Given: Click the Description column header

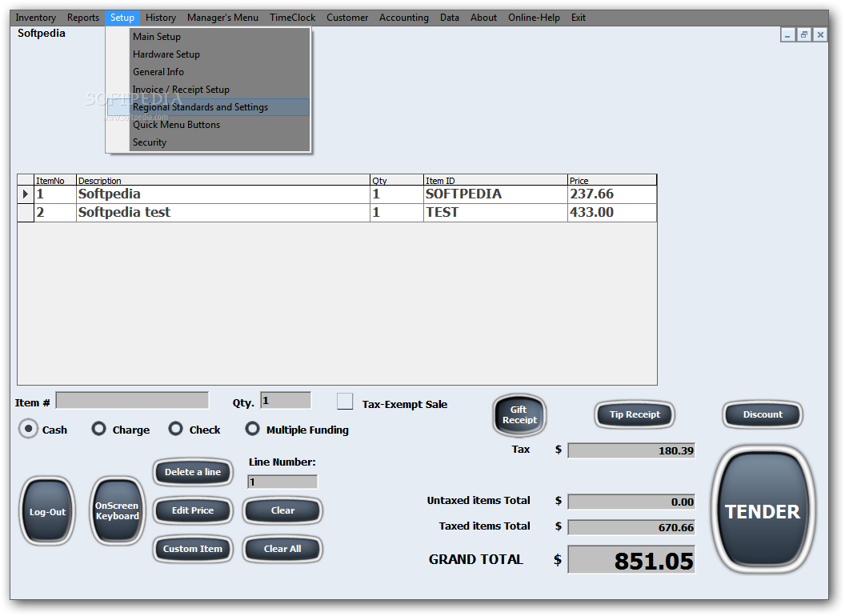Looking at the screenshot, I should pyautogui.click(x=223, y=181).
